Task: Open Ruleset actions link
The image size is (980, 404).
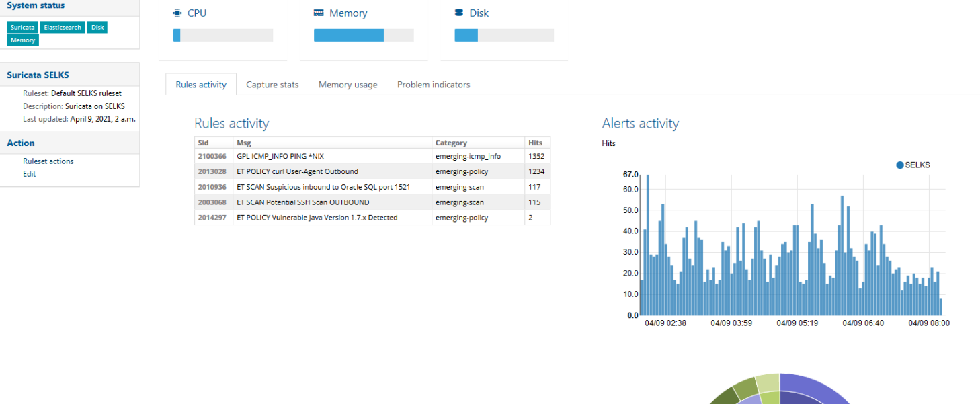Action: (x=48, y=161)
